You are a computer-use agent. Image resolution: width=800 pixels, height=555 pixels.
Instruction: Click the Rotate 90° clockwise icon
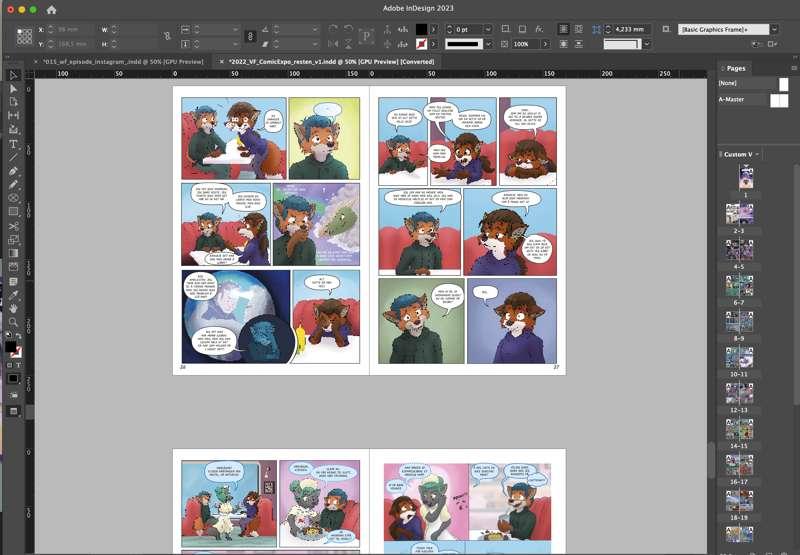(x=333, y=29)
